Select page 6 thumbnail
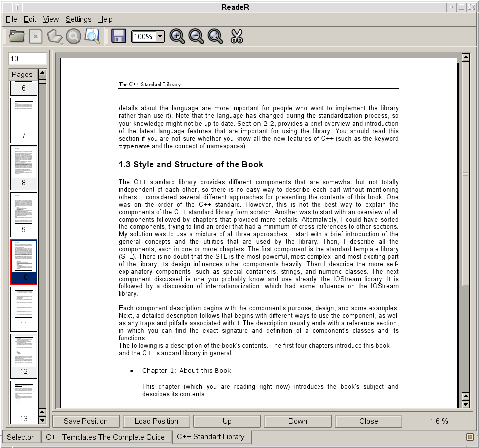 (24, 88)
